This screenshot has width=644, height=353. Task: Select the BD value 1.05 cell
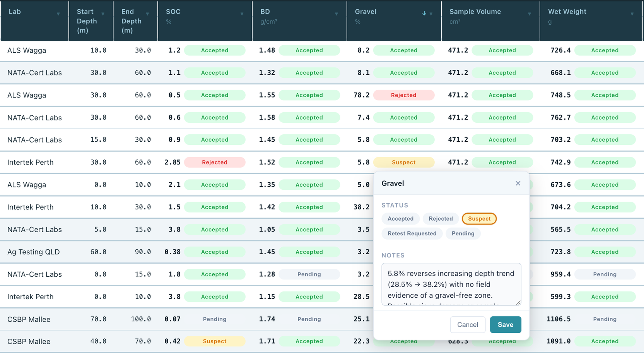267,230
